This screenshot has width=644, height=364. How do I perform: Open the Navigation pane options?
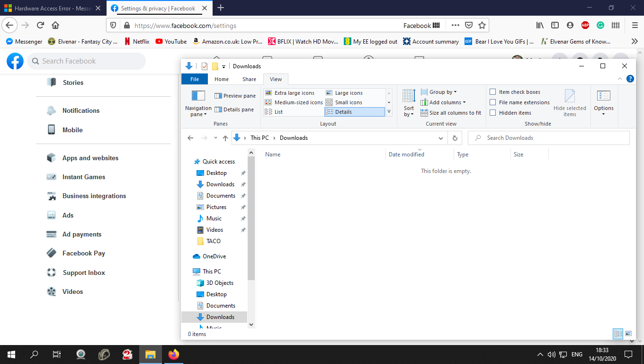pyautogui.click(x=198, y=103)
